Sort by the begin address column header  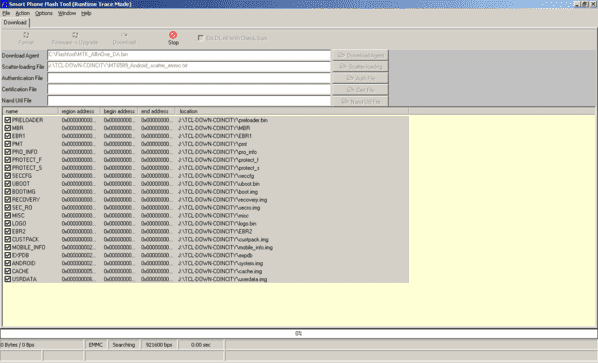tap(119, 111)
